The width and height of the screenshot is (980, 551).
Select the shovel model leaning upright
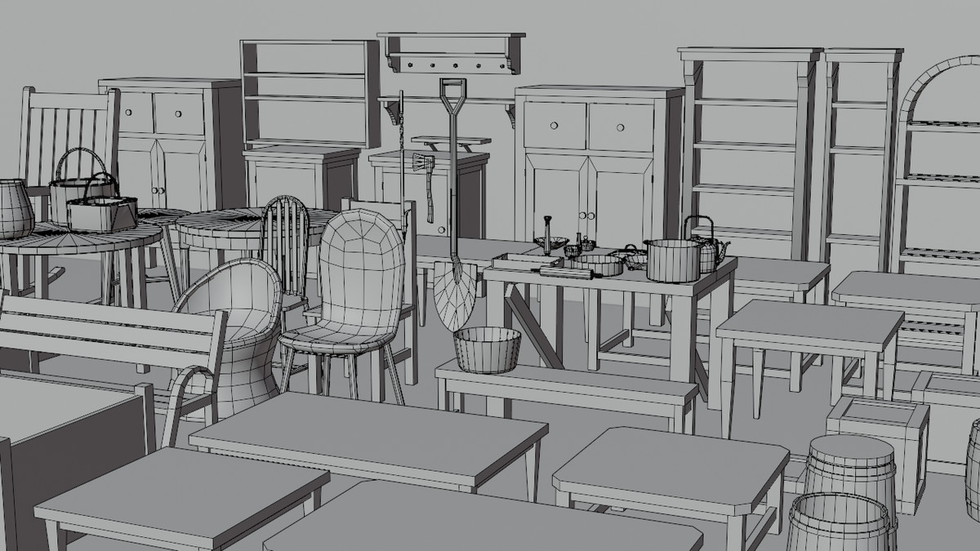(453, 204)
